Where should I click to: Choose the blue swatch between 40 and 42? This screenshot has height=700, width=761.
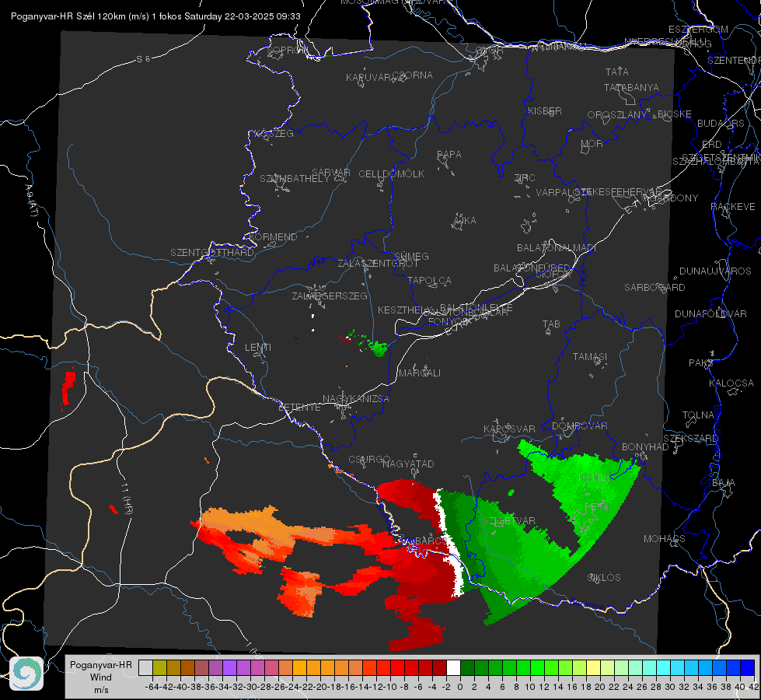pyautogui.click(x=748, y=667)
